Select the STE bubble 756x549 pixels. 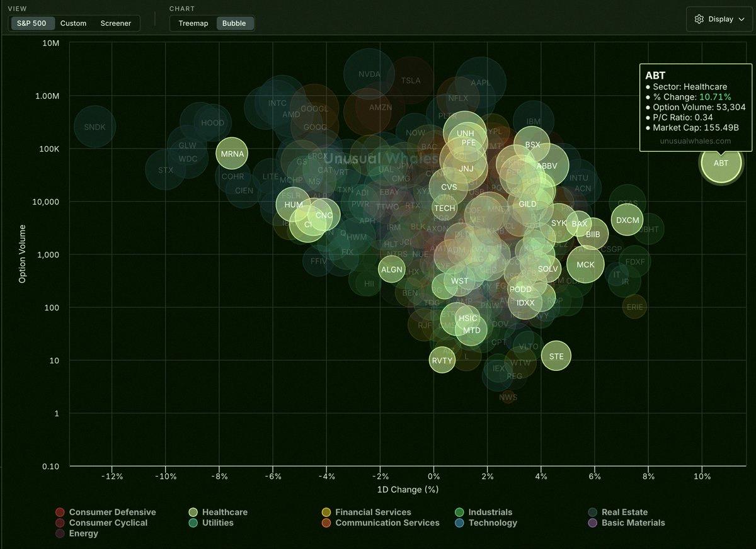556,356
